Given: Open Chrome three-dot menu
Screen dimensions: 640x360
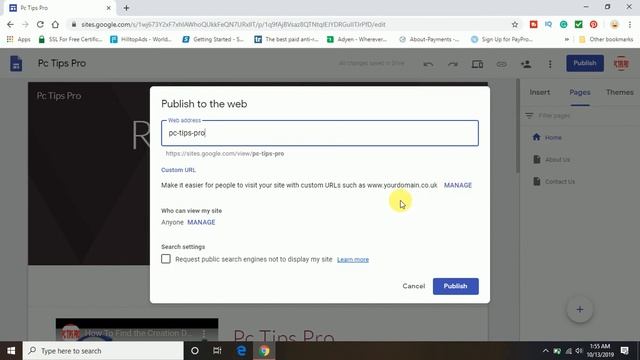Looking at the screenshot, I should coord(630,24).
